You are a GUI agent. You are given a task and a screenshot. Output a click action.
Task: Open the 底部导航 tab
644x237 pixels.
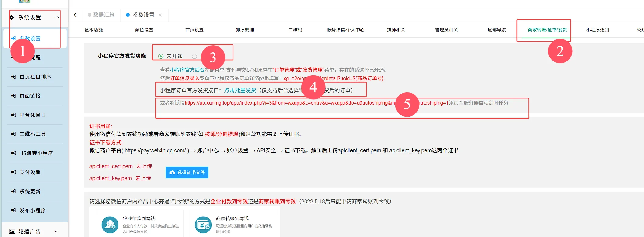[497, 30]
